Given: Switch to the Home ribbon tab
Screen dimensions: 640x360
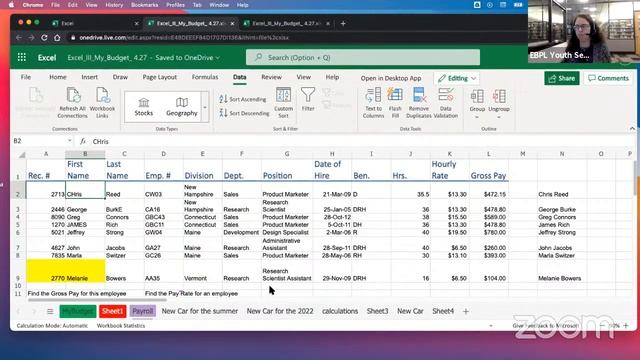Looking at the screenshot, I should point(58,77).
